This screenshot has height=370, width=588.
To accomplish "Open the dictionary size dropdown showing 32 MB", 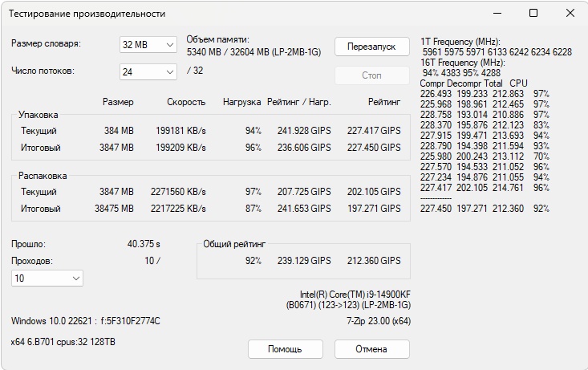I will [x=148, y=45].
